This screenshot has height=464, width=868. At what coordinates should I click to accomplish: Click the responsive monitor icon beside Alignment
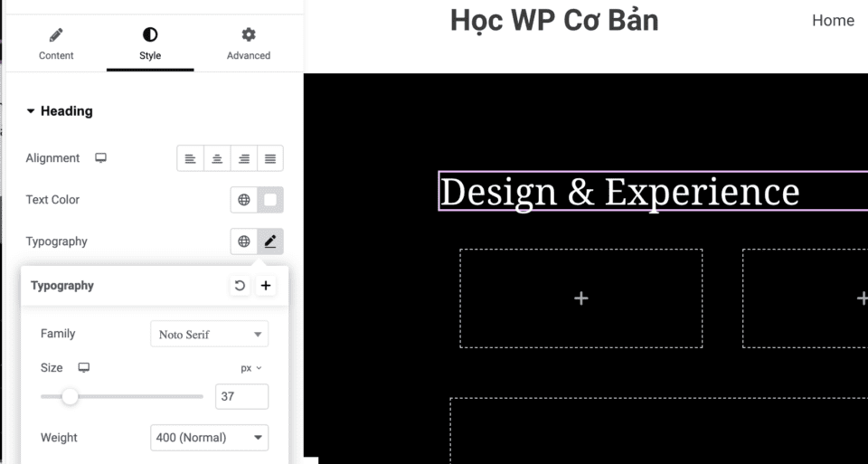click(x=101, y=157)
